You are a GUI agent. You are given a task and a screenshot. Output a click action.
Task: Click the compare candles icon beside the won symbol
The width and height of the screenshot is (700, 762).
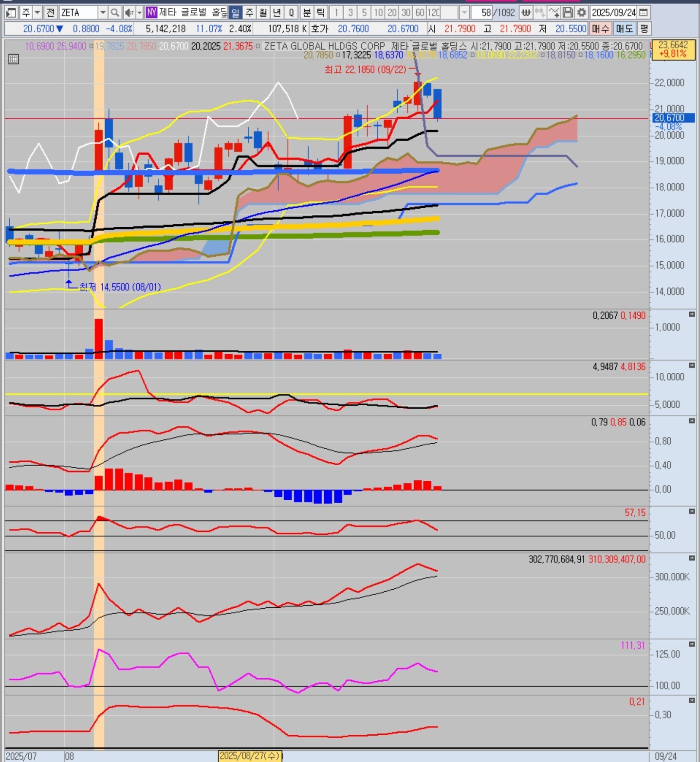coord(539,12)
